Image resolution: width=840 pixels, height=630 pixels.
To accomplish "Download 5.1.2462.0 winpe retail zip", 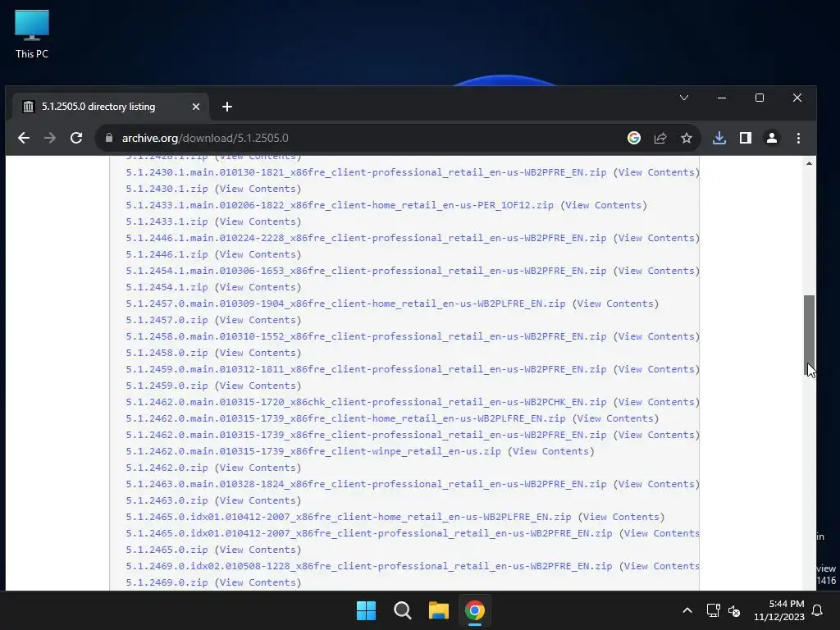I will pos(313,452).
